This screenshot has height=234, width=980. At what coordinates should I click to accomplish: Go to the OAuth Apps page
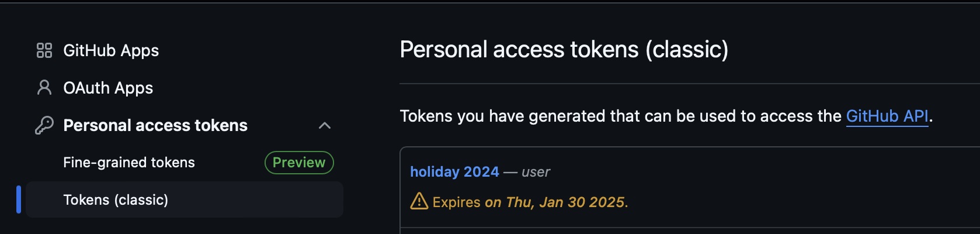tap(108, 88)
